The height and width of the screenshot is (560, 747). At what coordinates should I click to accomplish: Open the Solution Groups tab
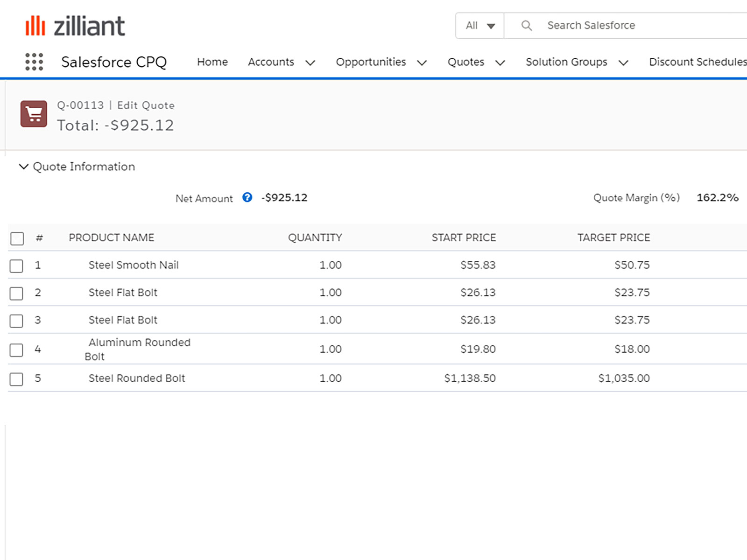[566, 62]
